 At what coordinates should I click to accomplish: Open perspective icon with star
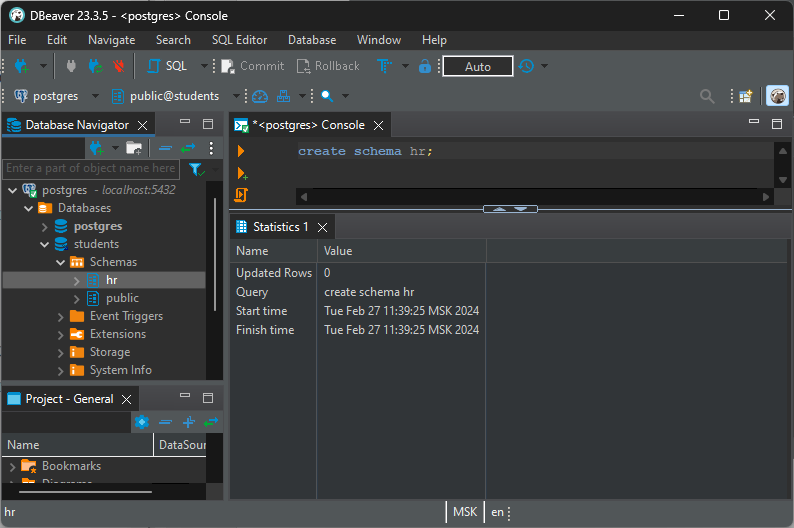(x=746, y=96)
